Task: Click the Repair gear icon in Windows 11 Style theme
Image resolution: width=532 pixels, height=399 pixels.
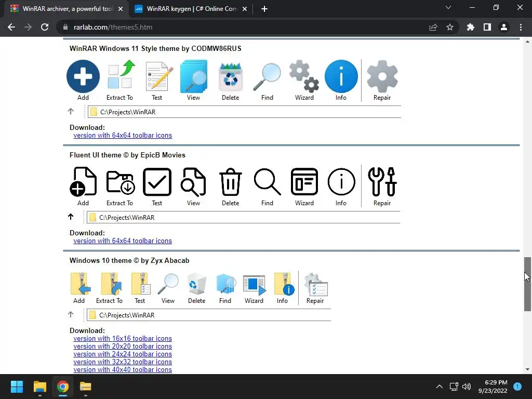Action: 382,76
